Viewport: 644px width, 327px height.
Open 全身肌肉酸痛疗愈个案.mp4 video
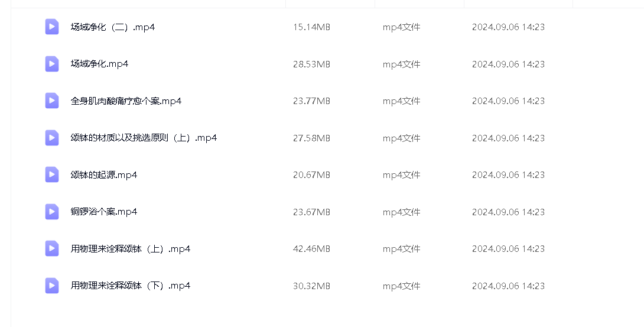(x=126, y=101)
